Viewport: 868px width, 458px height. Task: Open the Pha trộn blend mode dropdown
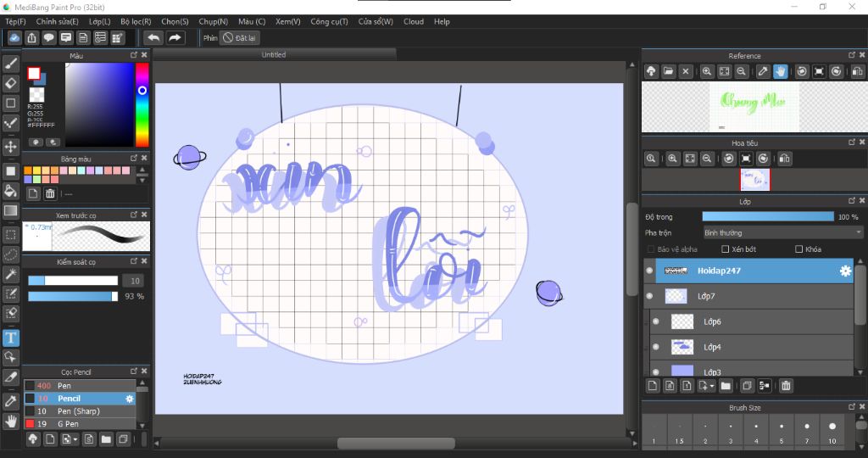[782, 232]
